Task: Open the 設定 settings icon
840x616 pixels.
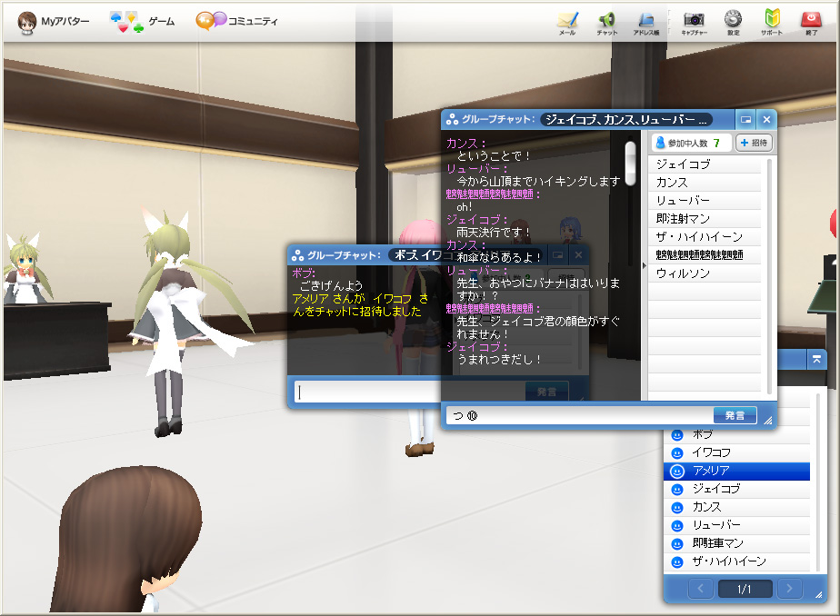Action: [734, 23]
